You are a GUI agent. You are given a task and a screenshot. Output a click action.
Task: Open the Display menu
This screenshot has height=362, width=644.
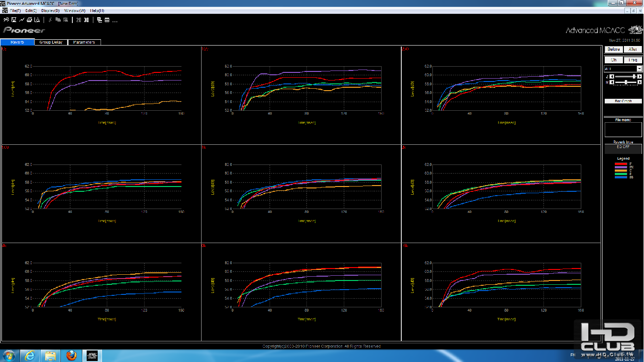51,10
